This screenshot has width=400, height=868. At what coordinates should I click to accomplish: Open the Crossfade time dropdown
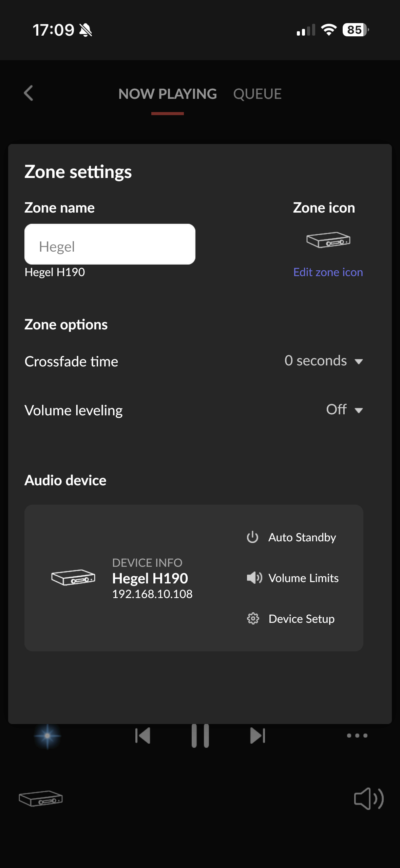click(x=323, y=361)
